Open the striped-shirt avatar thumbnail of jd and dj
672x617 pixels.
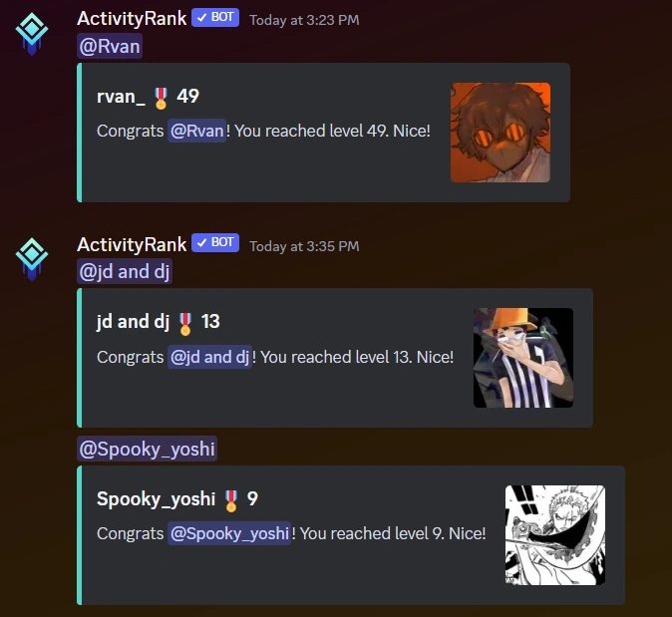[x=522, y=358]
